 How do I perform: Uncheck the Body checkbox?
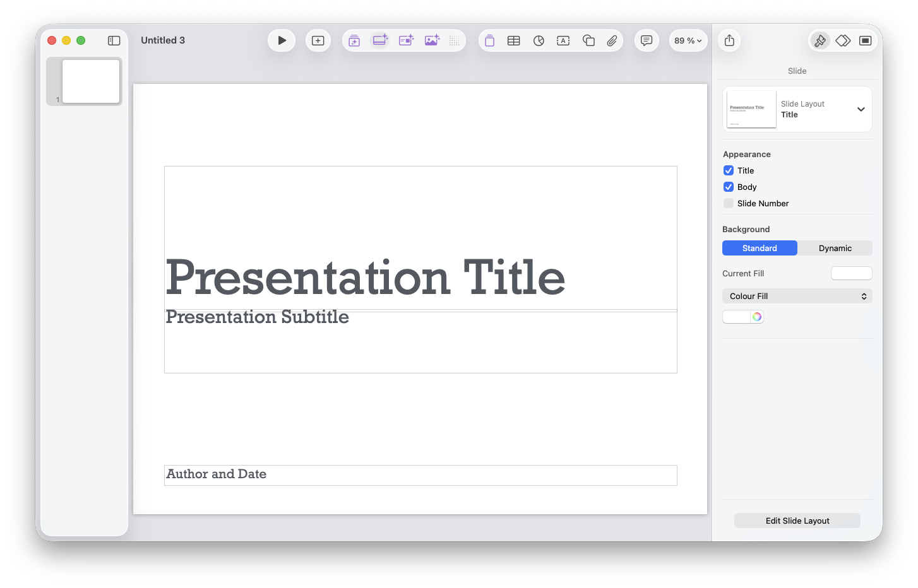pos(729,187)
